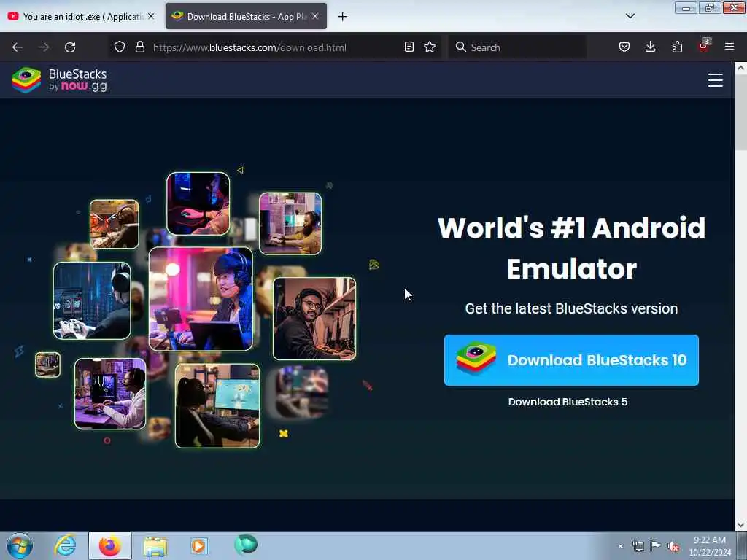Viewport: 747px width, 560px height.
Task: Focus the Firefox Search box
Action: coord(517,47)
